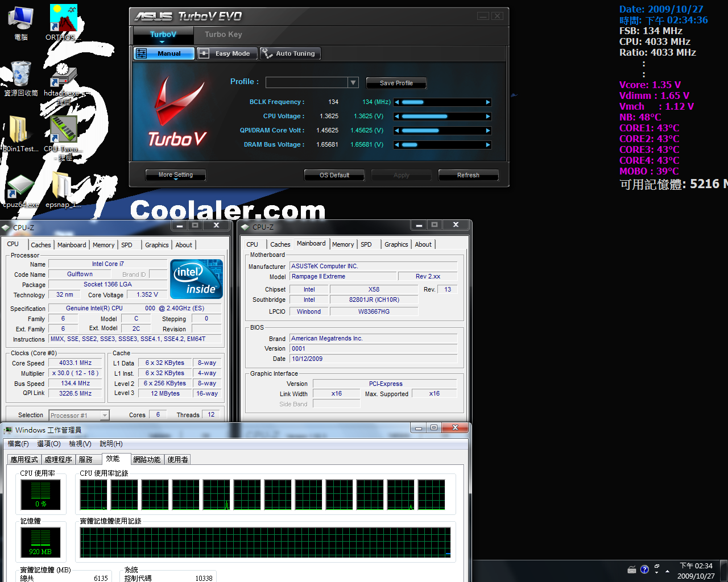This screenshot has height=582, width=728.
Task: Open Caches tab in left CPU-Z
Action: point(41,245)
